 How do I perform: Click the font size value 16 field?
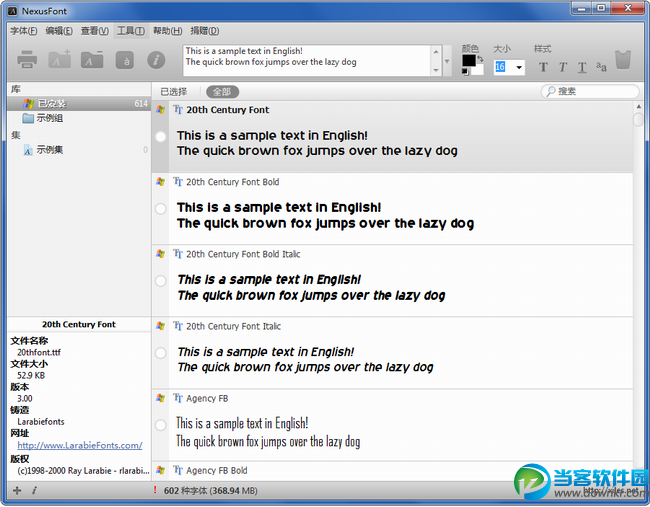(x=503, y=67)
